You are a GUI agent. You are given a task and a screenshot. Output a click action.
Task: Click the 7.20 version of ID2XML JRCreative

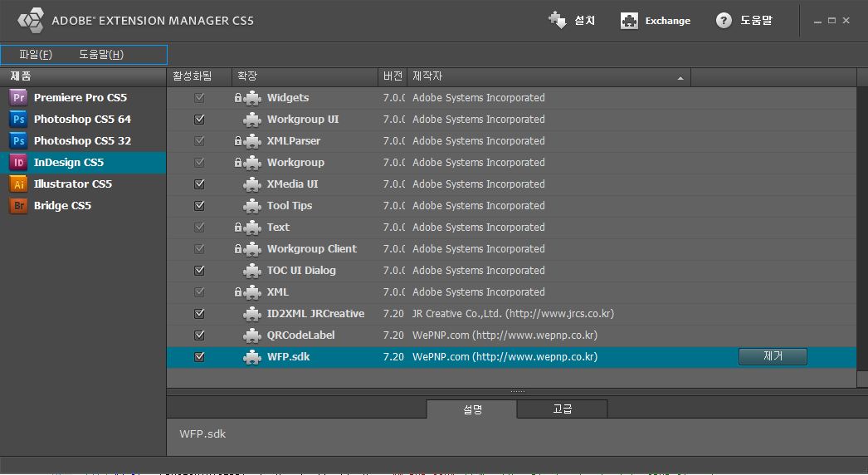pos(393,314)
